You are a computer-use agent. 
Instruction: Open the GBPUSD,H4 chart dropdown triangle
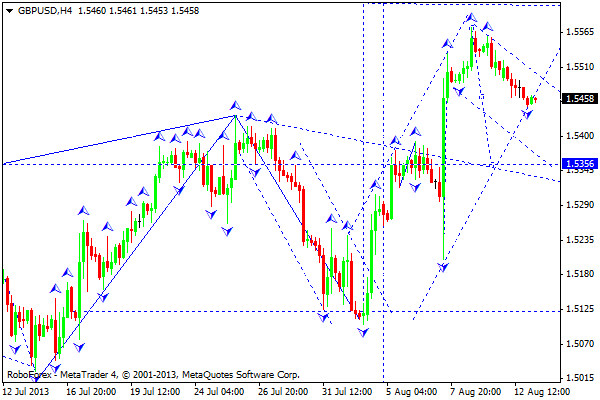10,11
